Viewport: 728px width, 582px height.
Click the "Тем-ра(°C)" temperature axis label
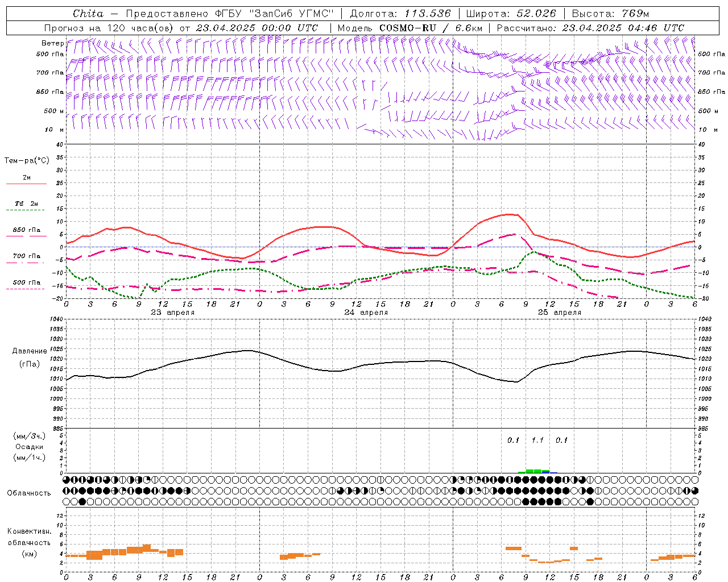(27, 161)
